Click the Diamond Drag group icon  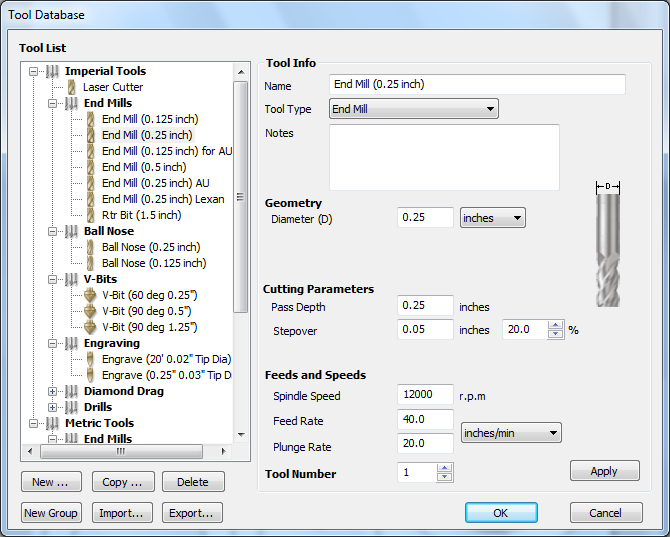71,391
